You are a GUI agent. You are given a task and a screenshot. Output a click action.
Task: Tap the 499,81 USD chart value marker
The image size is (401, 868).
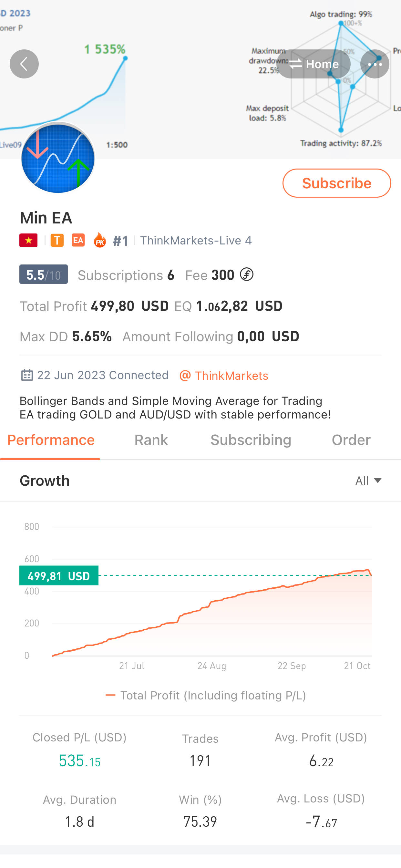coord(59,575)
